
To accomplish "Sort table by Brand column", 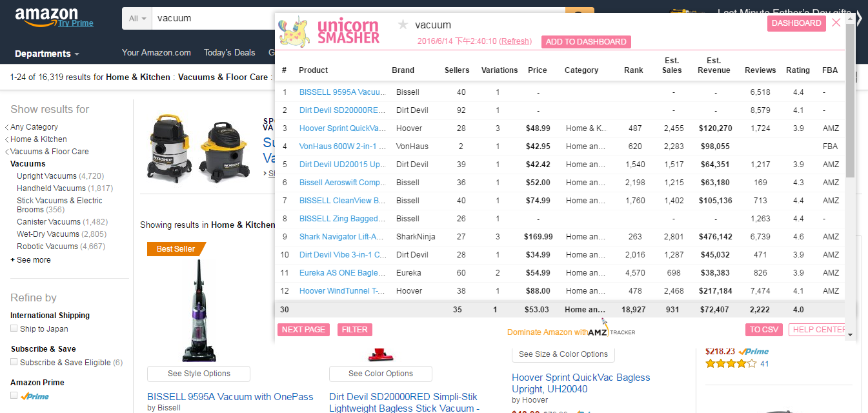I will tap(403, 70).
